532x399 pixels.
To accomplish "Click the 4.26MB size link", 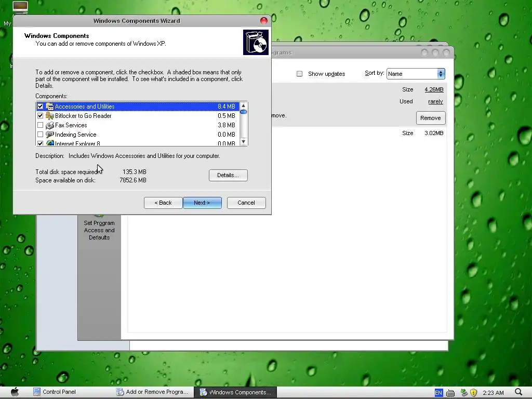I will click(x=434, y=89).
